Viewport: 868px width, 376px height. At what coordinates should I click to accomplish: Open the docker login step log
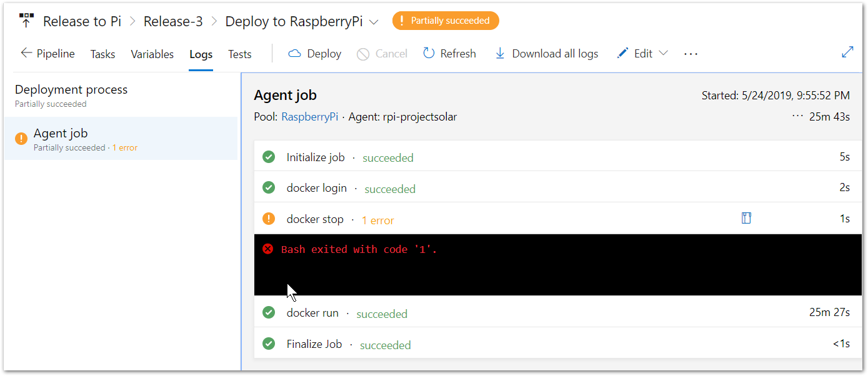click(x=558, y=187)
